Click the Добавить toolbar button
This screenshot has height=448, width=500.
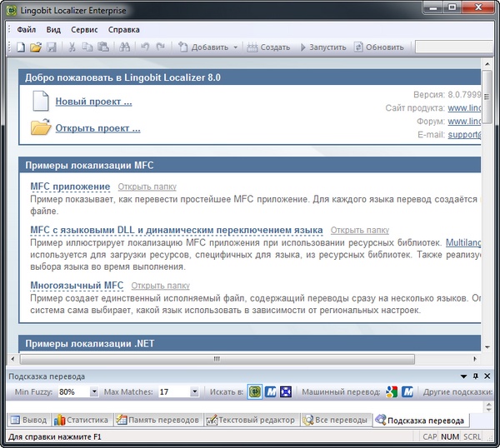[x=203, y=47]
